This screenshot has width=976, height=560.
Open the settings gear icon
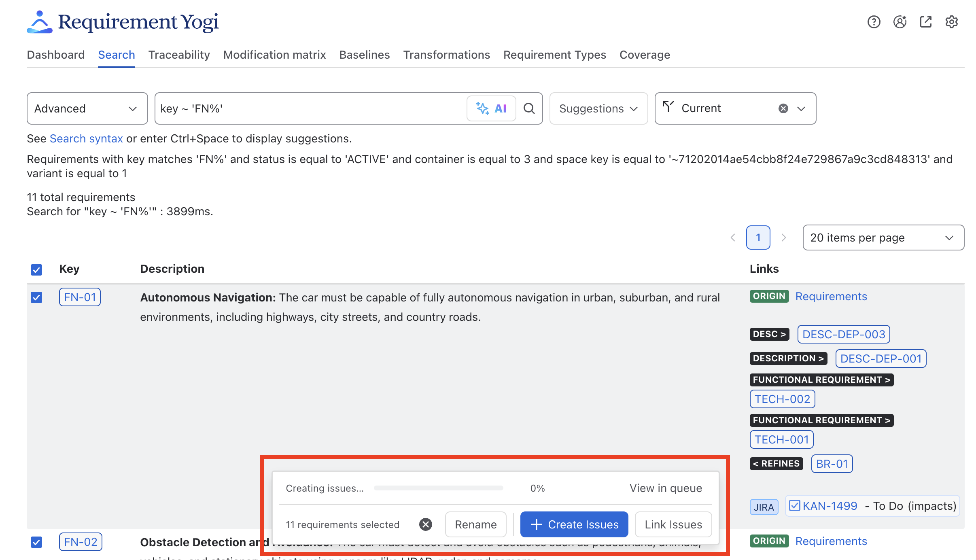[x=951, y=22]
